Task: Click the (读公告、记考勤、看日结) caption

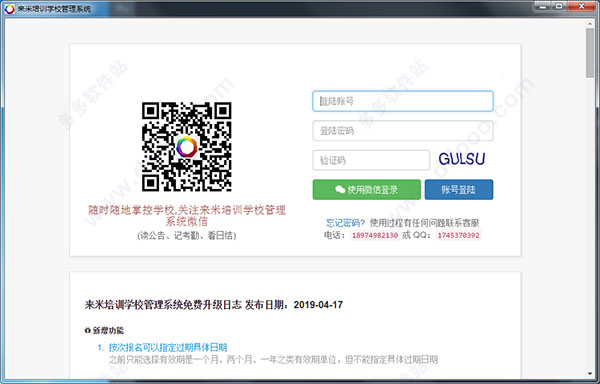Action: pyautogui.click(x=187, y=236)
